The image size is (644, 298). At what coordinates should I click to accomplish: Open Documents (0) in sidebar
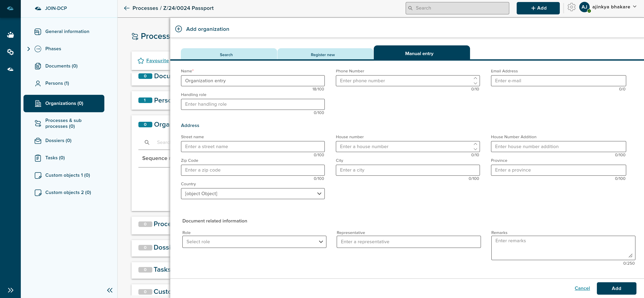pos(61,66)
